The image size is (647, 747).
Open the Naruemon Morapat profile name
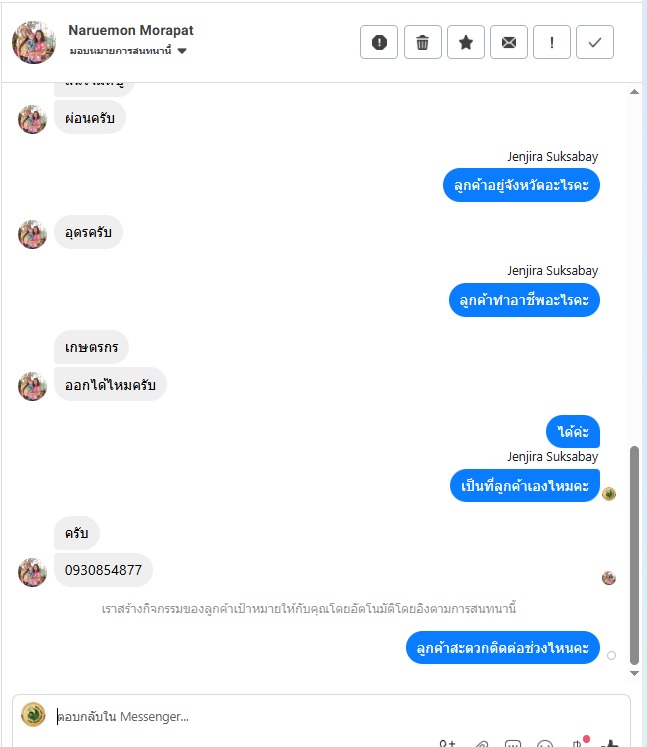[131, 30]
